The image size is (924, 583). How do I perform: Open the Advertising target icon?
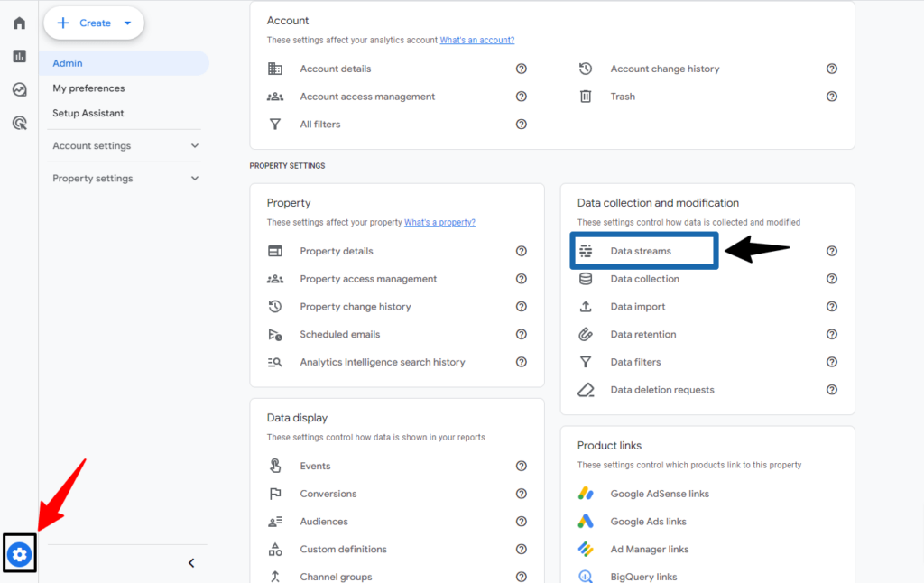(19, 123)
